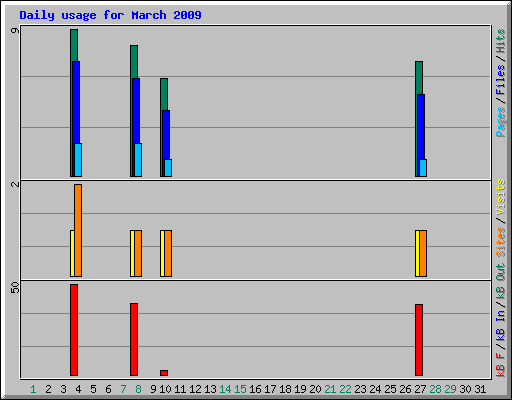Click the y-axis value 50
Image resolution: width=512 pixels, height=400 pixels.
tap(15, 287)
